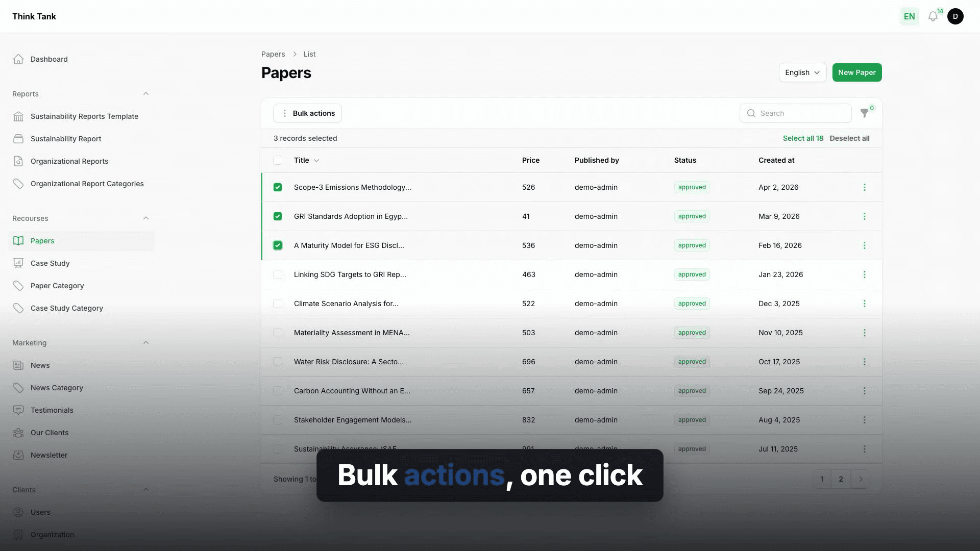Uncheck the GRI Standards Adoption row
Viewport: 980px width, 551px height.
278,216
